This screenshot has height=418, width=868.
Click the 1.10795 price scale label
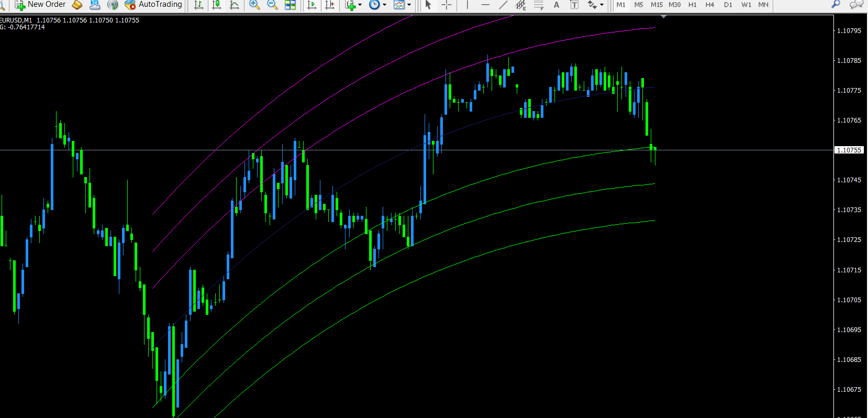coord(849,31)
